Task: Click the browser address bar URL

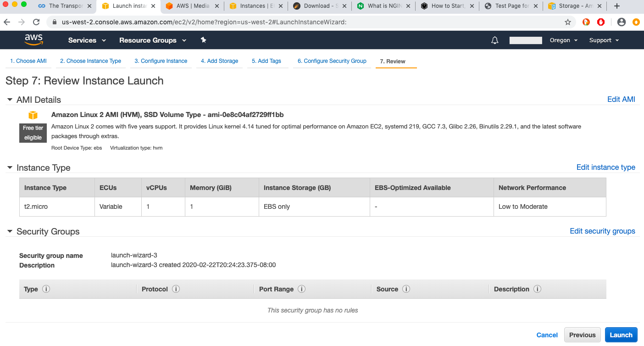Action: pos(204,22)
